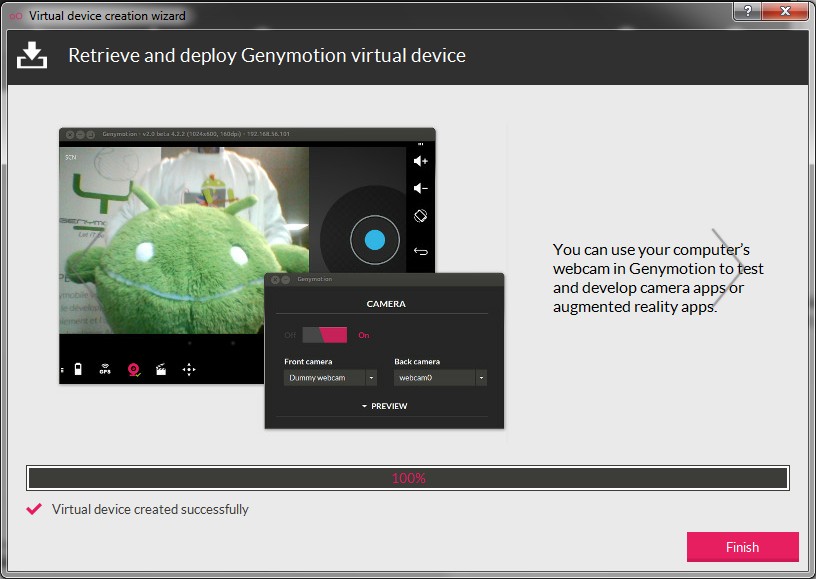Click the battery widget icon in the slide
Screen dimensions: 816x579
pyautogui.click(x=78, y=369)
